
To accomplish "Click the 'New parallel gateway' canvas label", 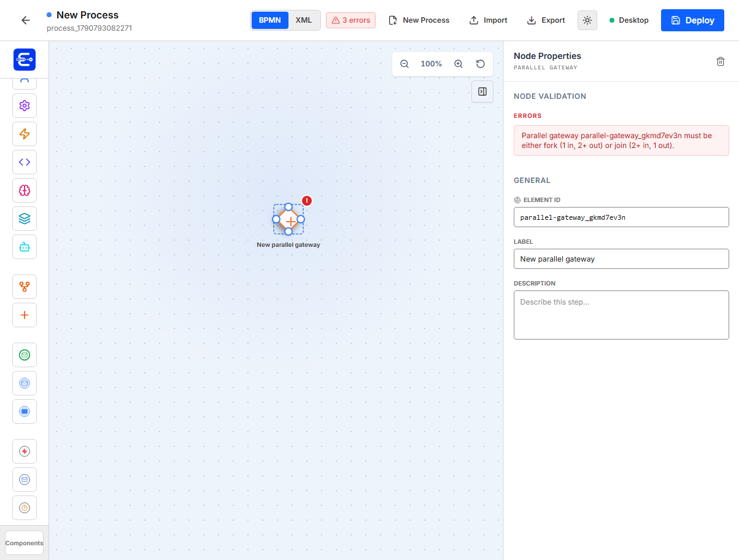I will (288, 244).
